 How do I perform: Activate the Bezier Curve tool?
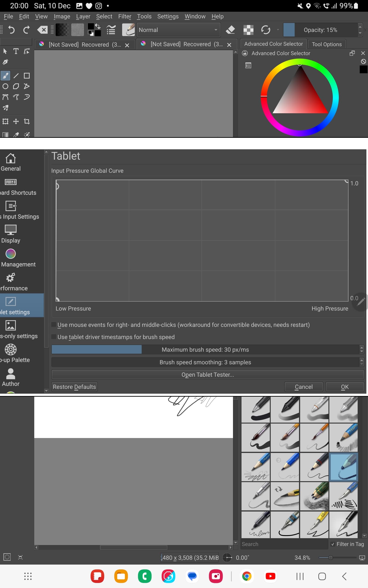click(x=5, y=97)
